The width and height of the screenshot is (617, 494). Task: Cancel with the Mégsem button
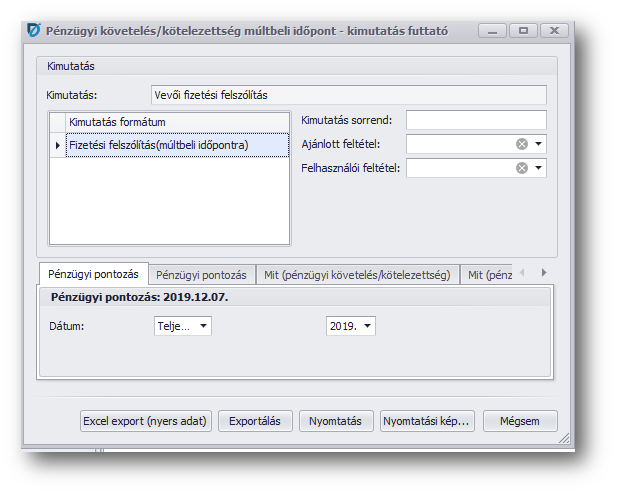[520, 421]
